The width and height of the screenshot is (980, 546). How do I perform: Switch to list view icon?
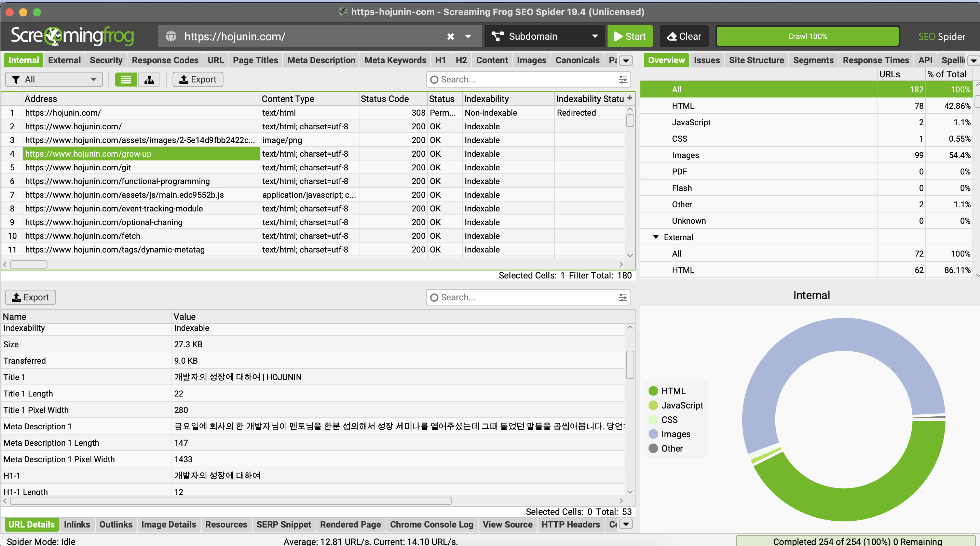point(126,79)
